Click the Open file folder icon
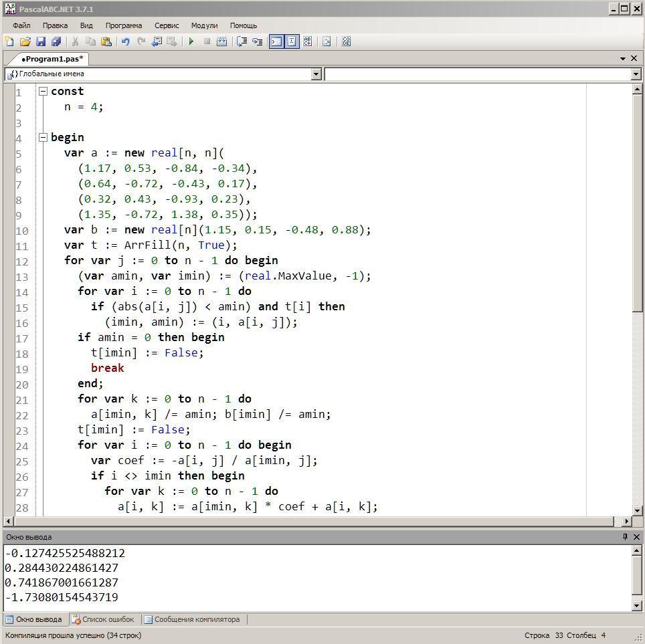Viewport: 645px width, 644px height. (25, 41)
